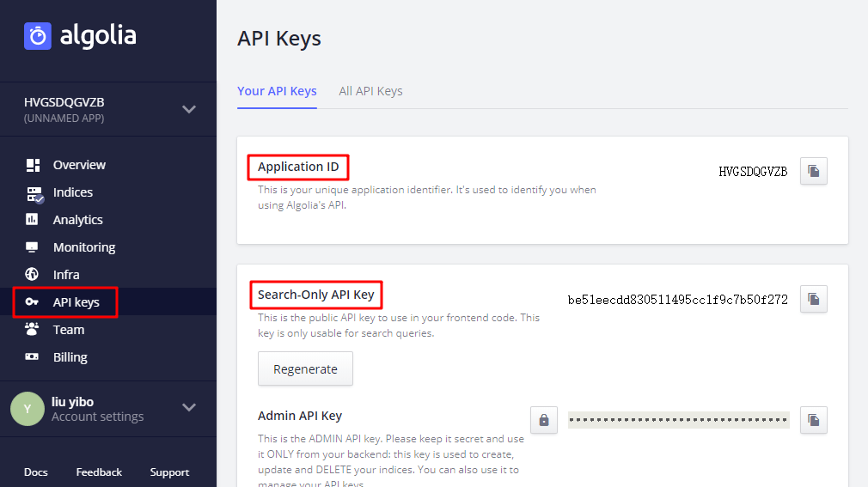Copy the Admin API Key

(813, 420)
